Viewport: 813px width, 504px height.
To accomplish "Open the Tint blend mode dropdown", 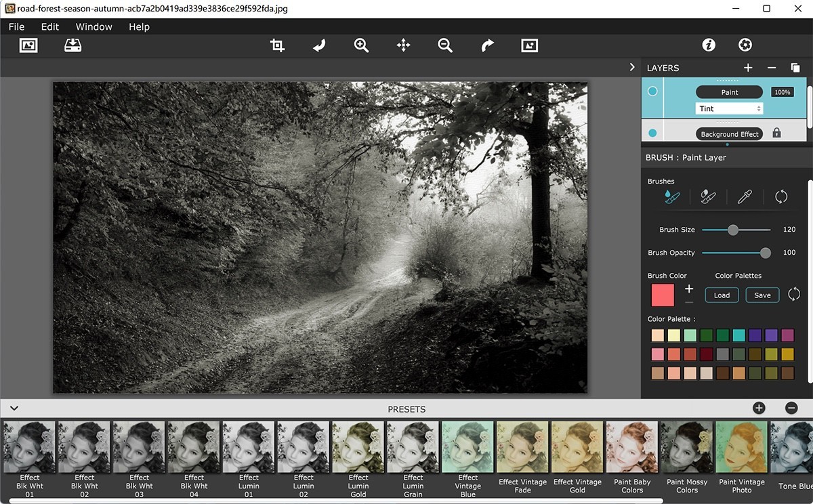I will point(729,108).
